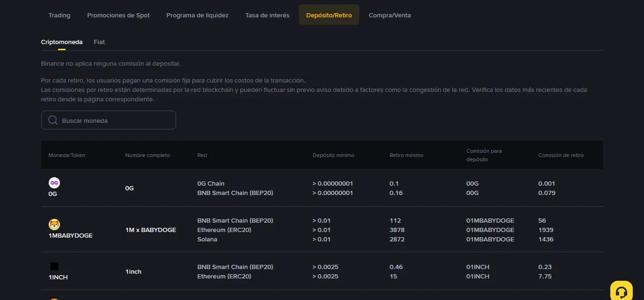Image resolution: width=644 pixels, height=300 pixels.
Task: Click the Nombre completo column header
Action: 148,156
